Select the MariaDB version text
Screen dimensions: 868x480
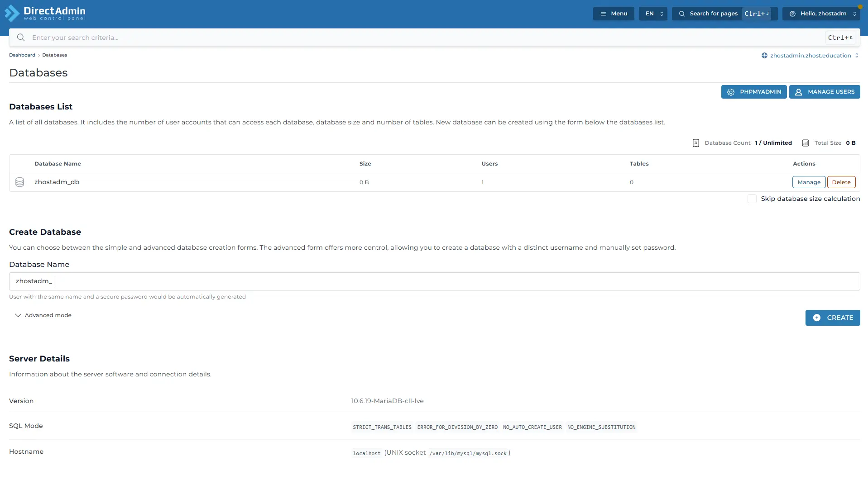click(x=388, y=401)
